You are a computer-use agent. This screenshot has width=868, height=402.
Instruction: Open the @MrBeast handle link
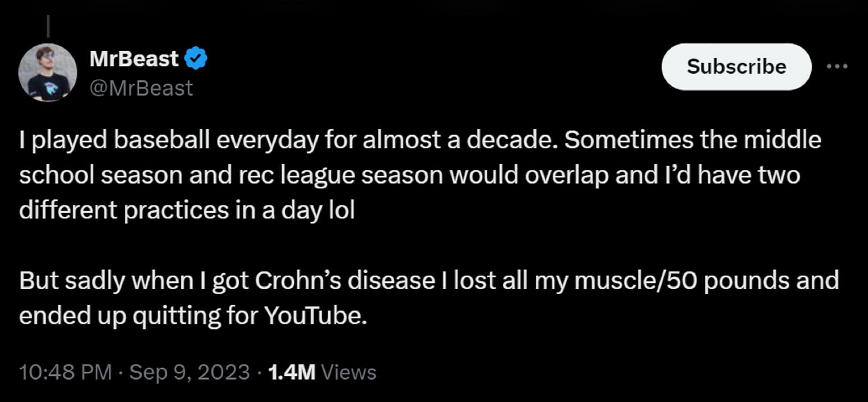[x=141, y=88]
